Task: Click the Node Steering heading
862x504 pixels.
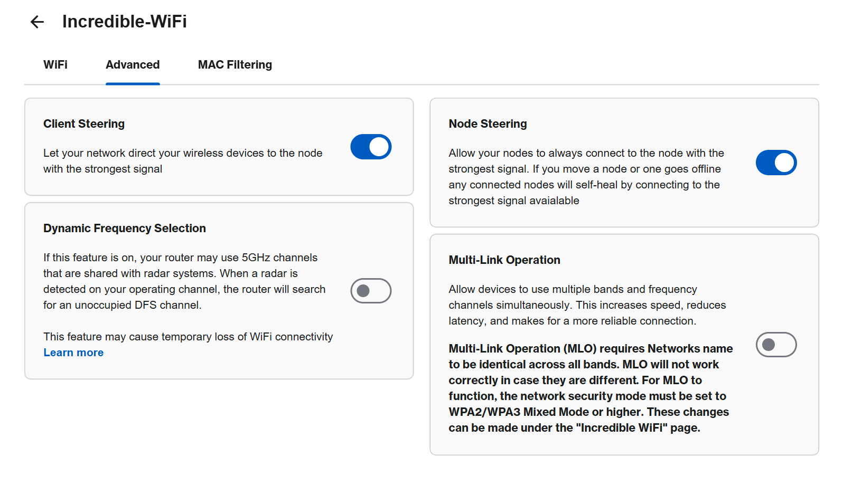Action: [488, 124]
